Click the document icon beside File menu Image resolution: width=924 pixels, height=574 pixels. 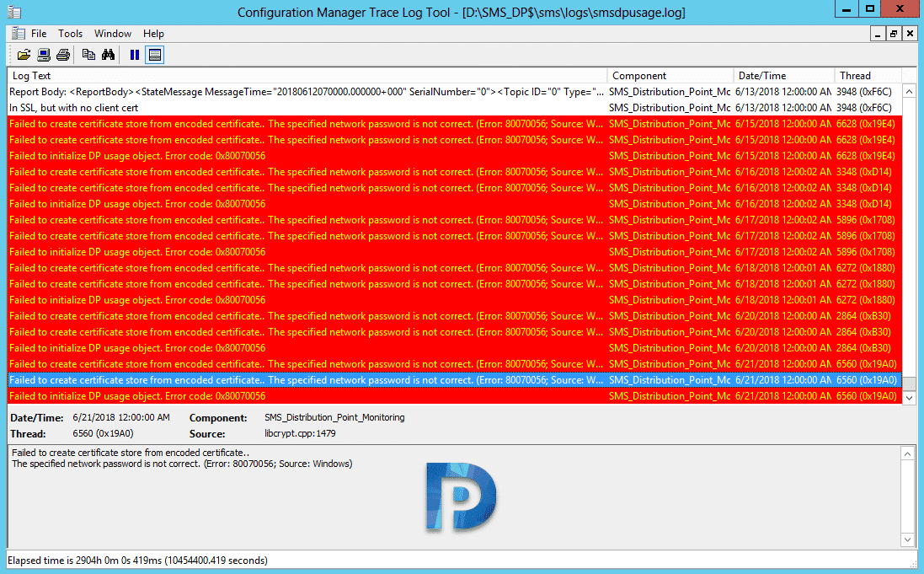click(x=19, y=34)
